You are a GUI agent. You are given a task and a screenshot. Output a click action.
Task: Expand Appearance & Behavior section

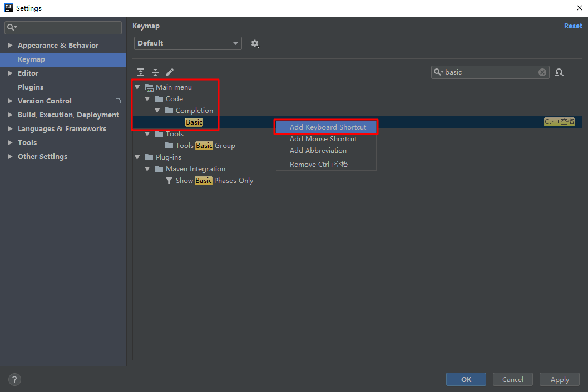pyautogui.click(x=10, y=46)
